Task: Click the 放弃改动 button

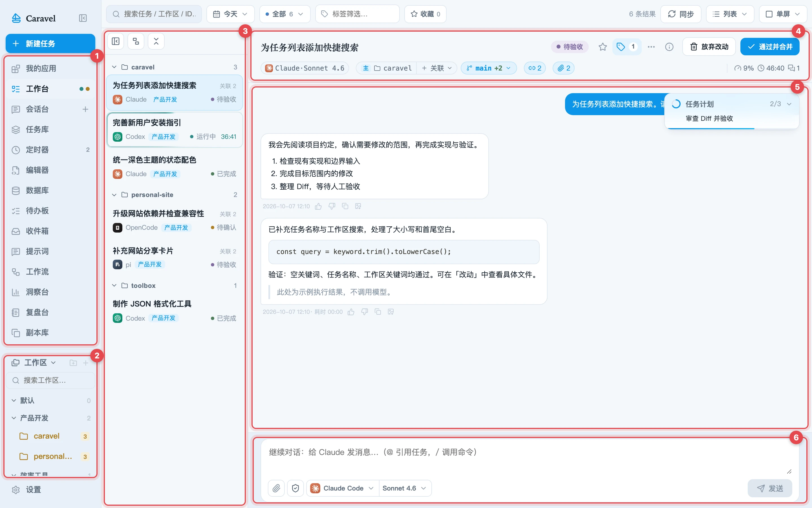Action: pyautogui.click(x=709, y=47)
